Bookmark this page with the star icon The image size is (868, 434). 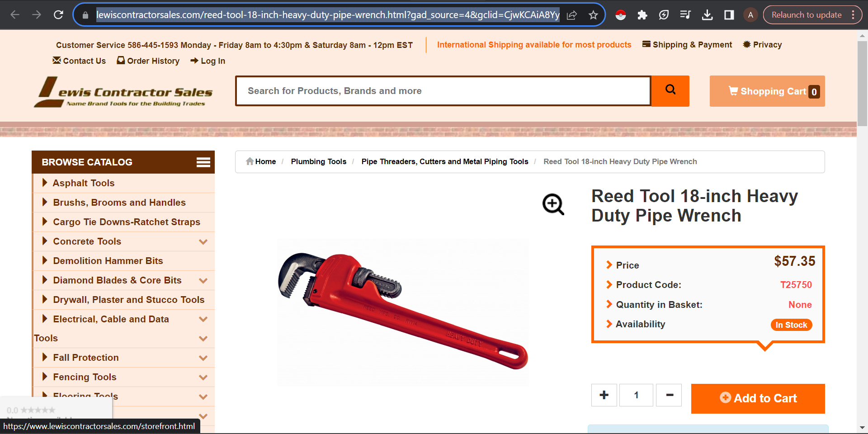pos(593,15)
